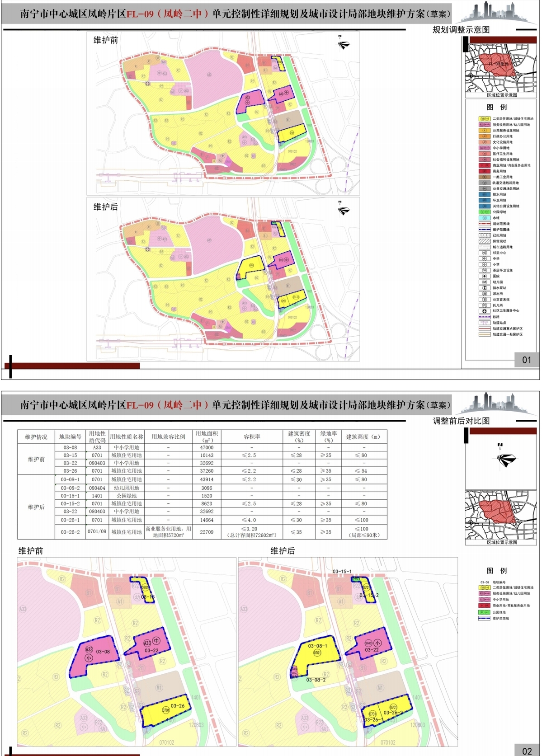This screenshot has height=756, width=542.
Task: Click the light blue 水域 legend swatch
Action: pos(484,218)
